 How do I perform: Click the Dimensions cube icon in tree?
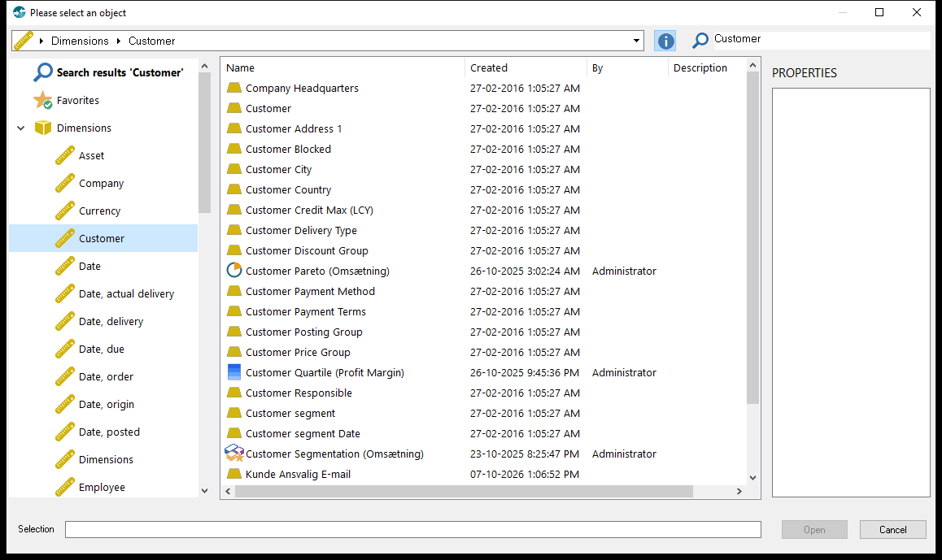[x=42, y=128]
